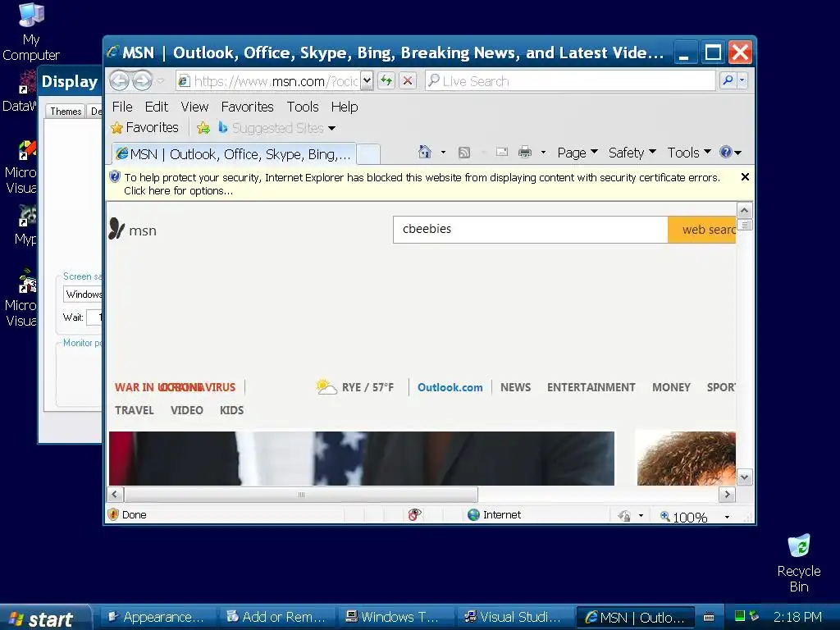Switch to Themes tab in Display window
The height and width of the screenshot is (630, 840).
pyautogui.click(x=66, y=111)
